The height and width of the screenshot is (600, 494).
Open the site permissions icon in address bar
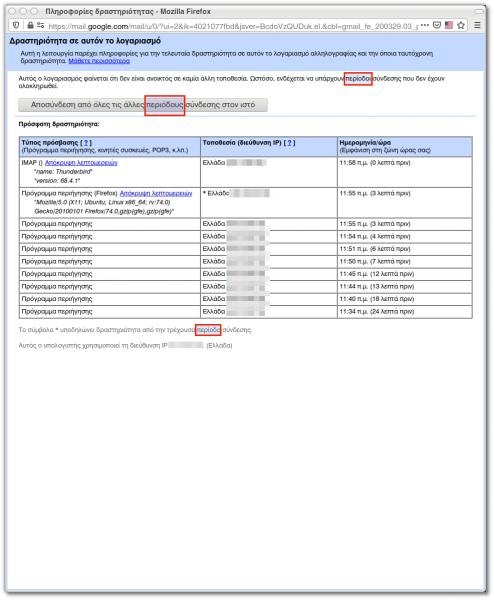(x=41, y=25)
